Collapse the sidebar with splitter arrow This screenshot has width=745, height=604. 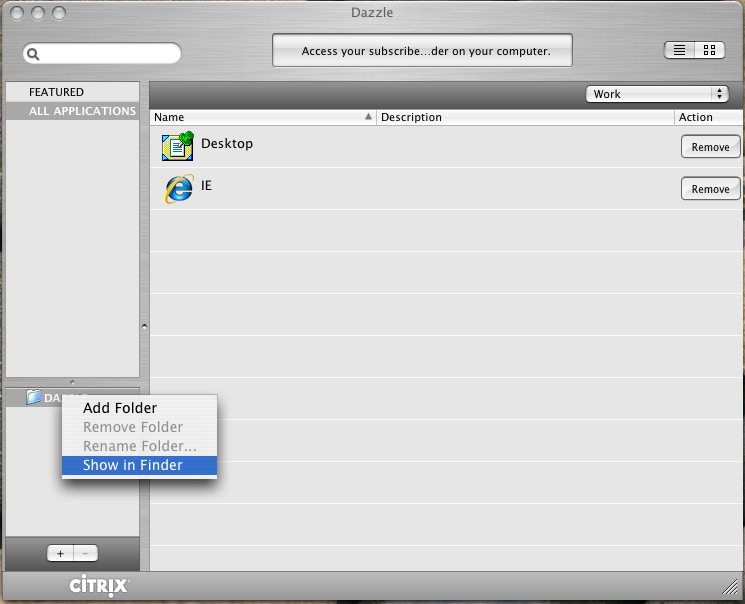tap(144, 325)
